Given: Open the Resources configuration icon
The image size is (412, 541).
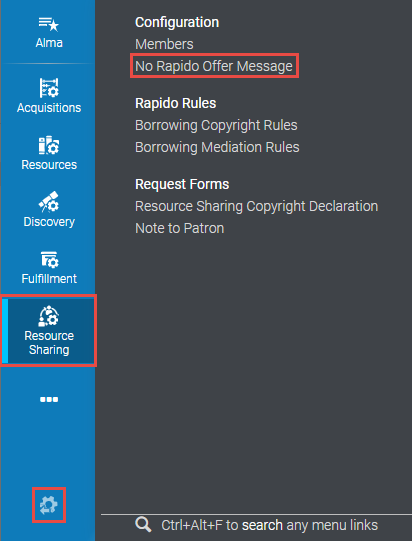Looking at the screenshot, I should [x=49, y=145].
